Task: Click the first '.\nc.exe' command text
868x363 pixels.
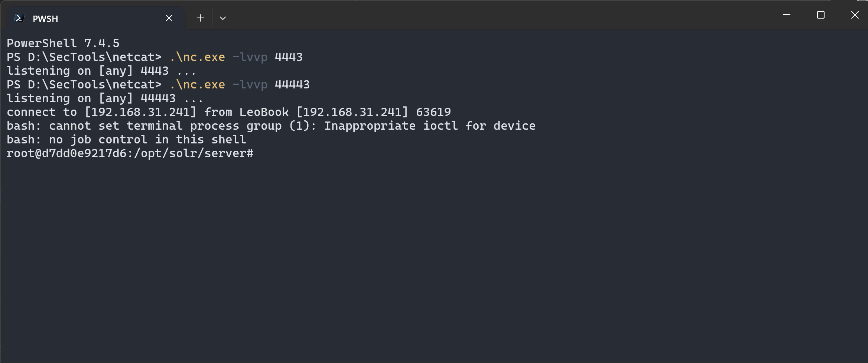Action: (x=197, y=57)
